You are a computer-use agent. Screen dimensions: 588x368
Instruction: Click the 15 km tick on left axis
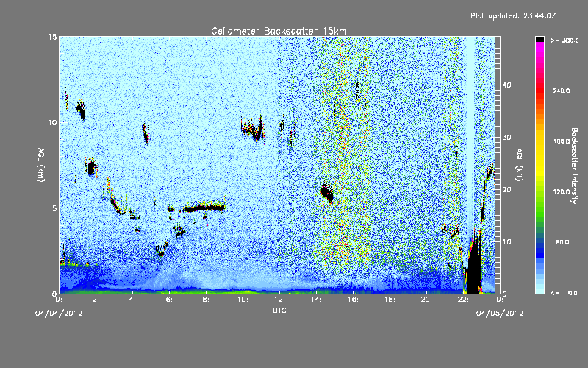52,37
